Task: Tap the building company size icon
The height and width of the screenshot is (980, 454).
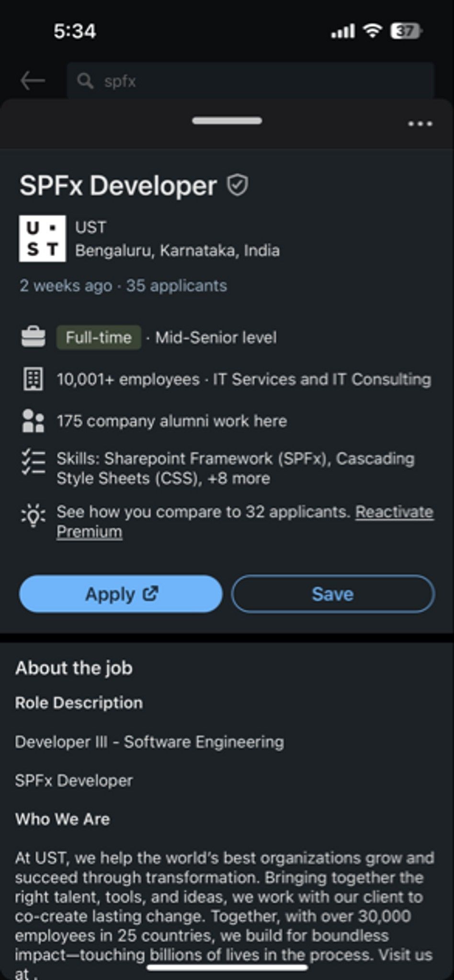Action: click(34, 379)
